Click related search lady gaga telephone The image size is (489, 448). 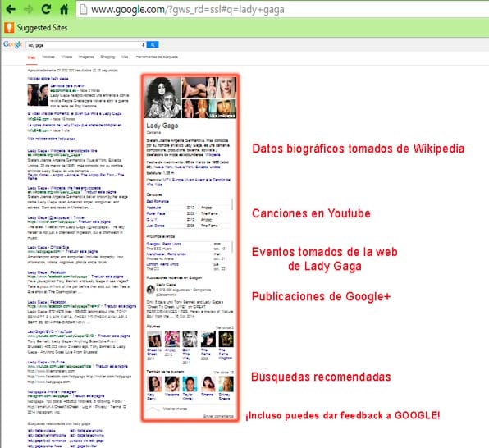pyautogui.click(x=87, y=435)
